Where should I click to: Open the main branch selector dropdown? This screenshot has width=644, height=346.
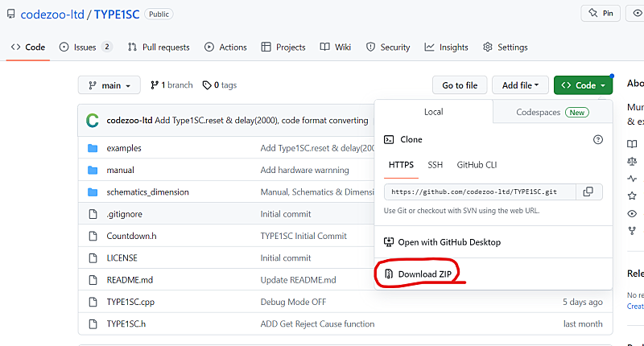tap(109, 85)
